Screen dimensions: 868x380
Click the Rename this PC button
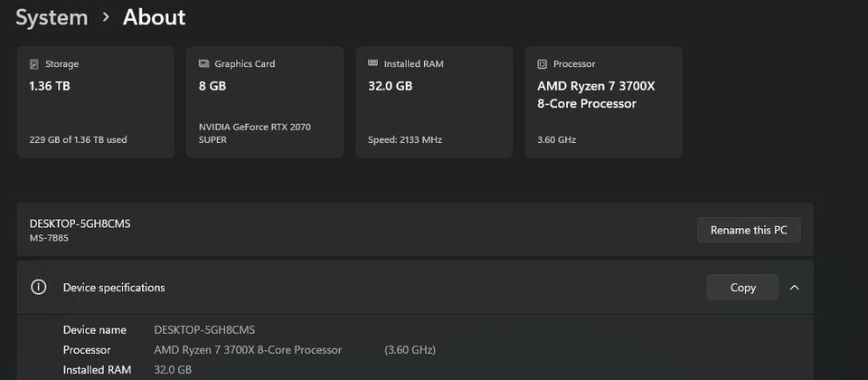(749, 230)
